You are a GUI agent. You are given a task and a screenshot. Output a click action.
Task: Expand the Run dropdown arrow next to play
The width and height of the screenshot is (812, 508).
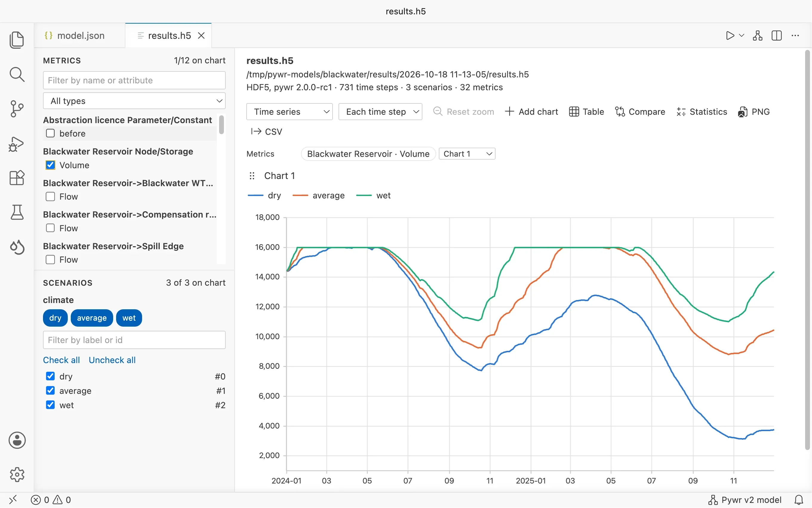click(742, 36)
